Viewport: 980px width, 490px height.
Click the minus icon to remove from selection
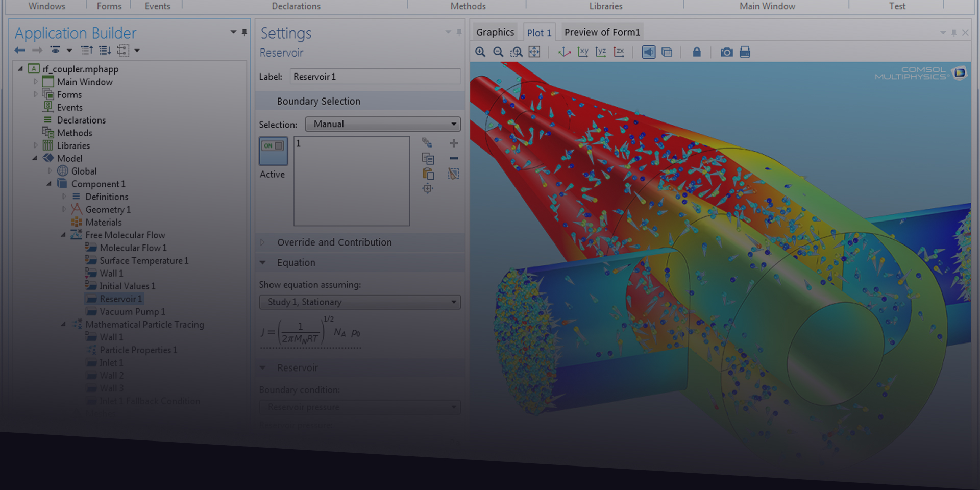click(x=454, y=159)
